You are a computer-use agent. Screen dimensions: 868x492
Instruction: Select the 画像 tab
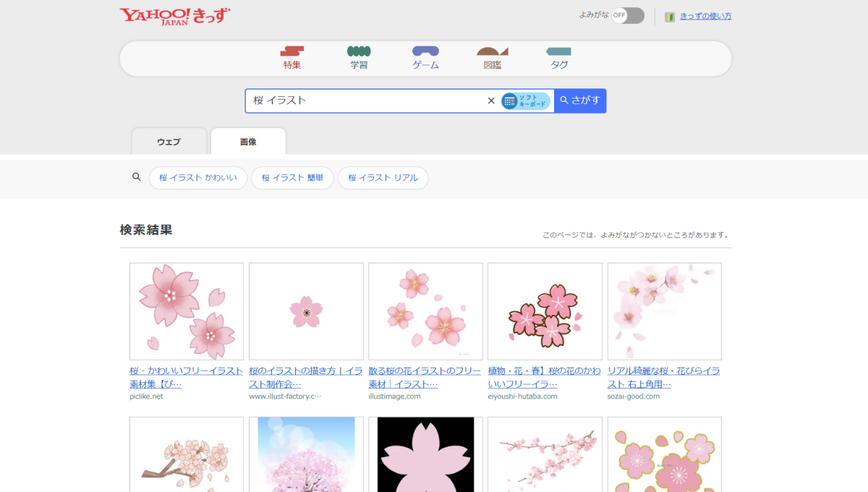pos(248,142)
